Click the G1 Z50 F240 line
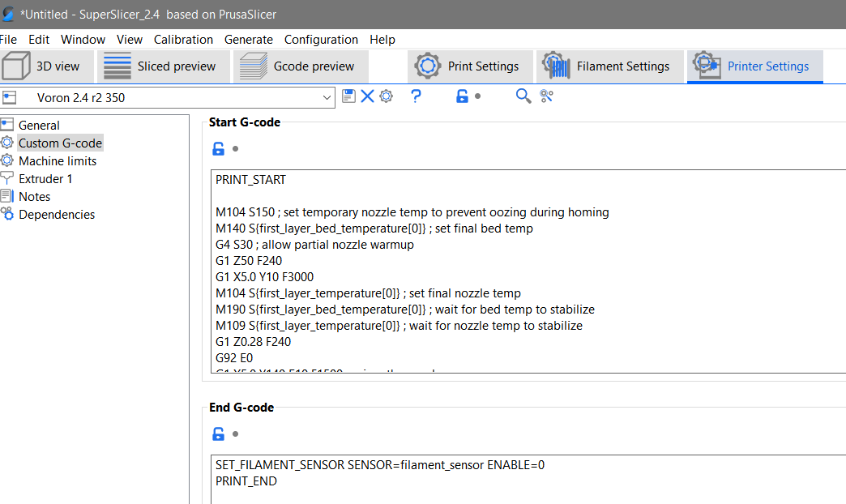This screenshot has height=504, width=846. 249,261
